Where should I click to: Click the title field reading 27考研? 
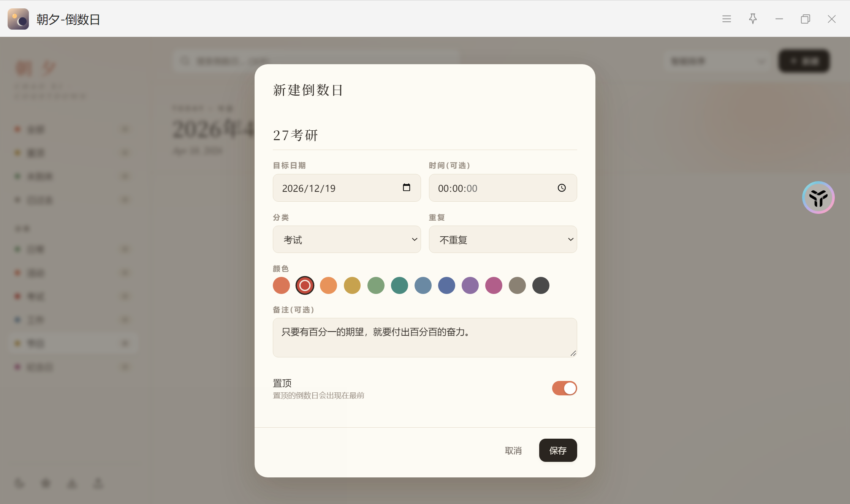[x=424, y=136]
